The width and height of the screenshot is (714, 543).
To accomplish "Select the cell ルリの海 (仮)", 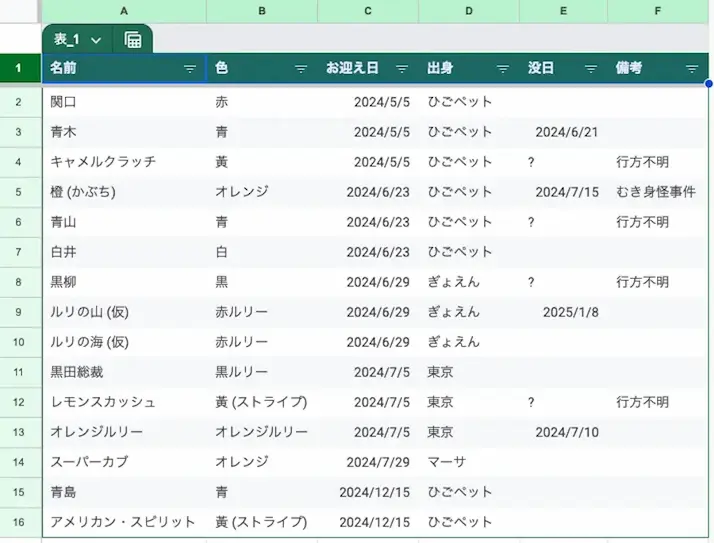I will [x=124, y=342].
